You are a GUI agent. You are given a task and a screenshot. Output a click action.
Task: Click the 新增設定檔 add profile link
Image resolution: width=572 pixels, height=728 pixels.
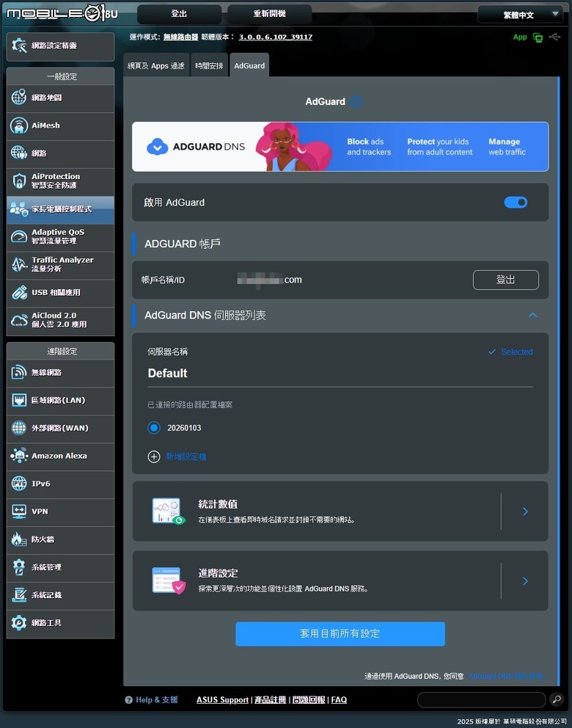[x=186, y=457]
